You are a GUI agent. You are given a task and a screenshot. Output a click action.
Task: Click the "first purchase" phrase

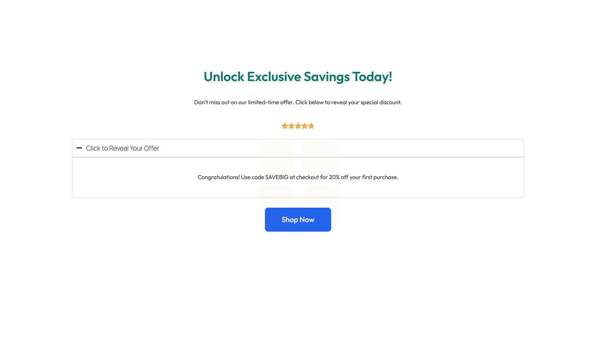pos(380,177)
